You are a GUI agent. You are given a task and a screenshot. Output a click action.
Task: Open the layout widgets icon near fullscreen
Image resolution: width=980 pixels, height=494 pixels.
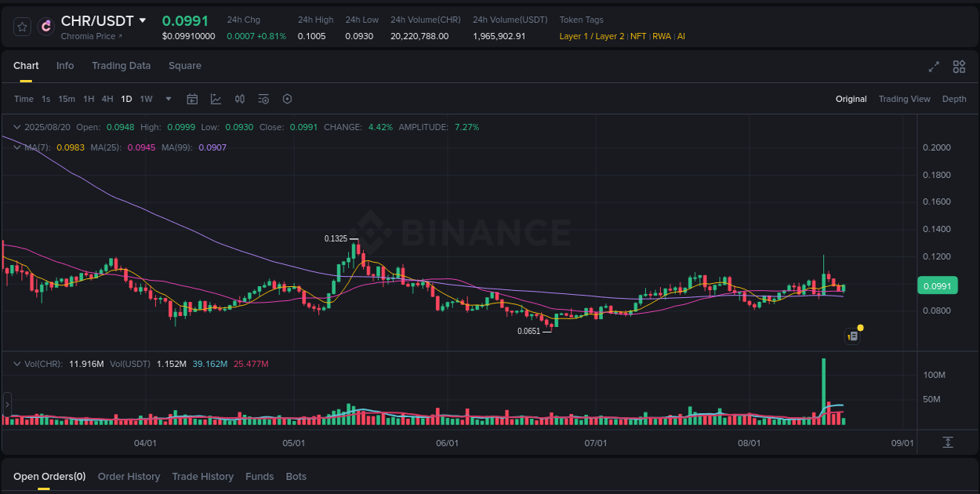click(958, 67)
